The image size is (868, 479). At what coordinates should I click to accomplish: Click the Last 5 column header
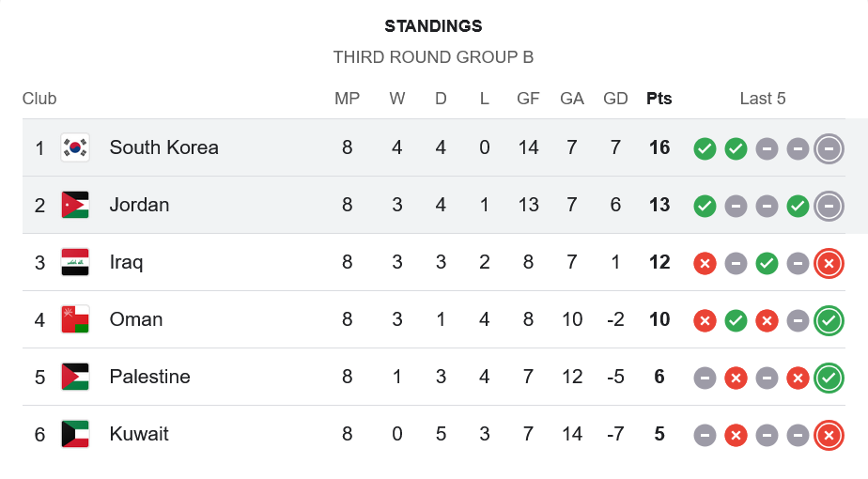[x=763, y=99]
